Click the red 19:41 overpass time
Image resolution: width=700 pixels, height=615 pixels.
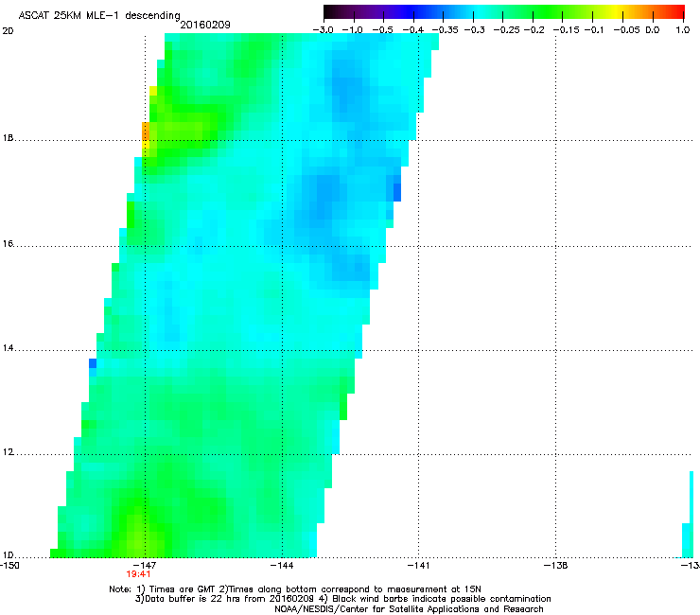[x=138, y=574]
